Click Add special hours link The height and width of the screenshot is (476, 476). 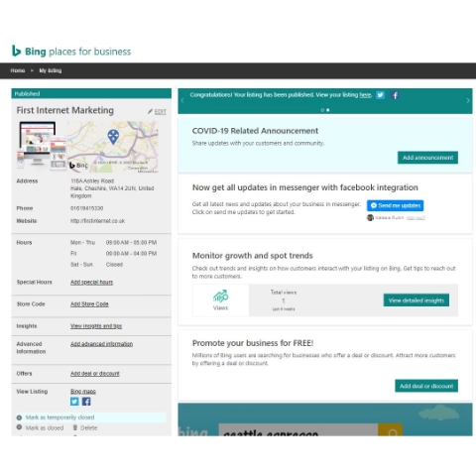click(91, 282)
